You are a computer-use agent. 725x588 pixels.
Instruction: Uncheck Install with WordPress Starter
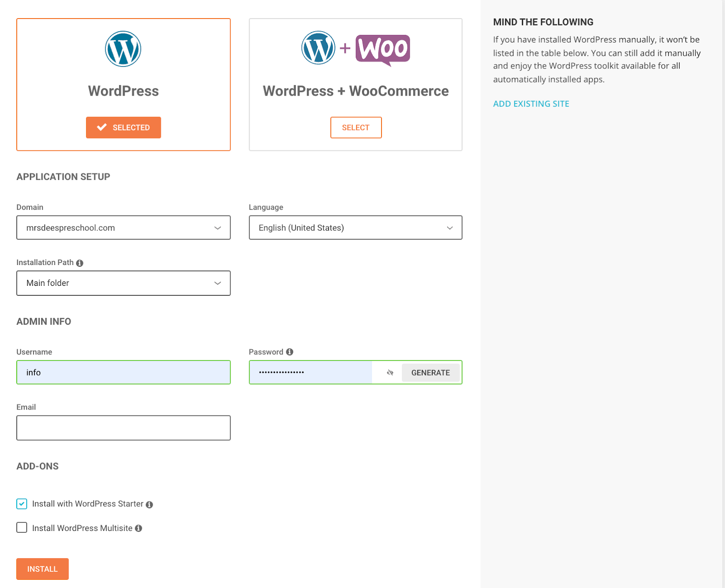click(x=22, y=504)
